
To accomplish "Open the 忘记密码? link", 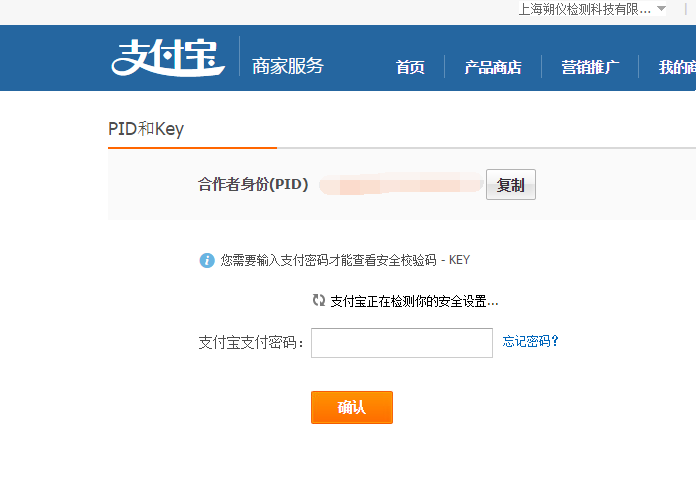I will coord(530,341).
